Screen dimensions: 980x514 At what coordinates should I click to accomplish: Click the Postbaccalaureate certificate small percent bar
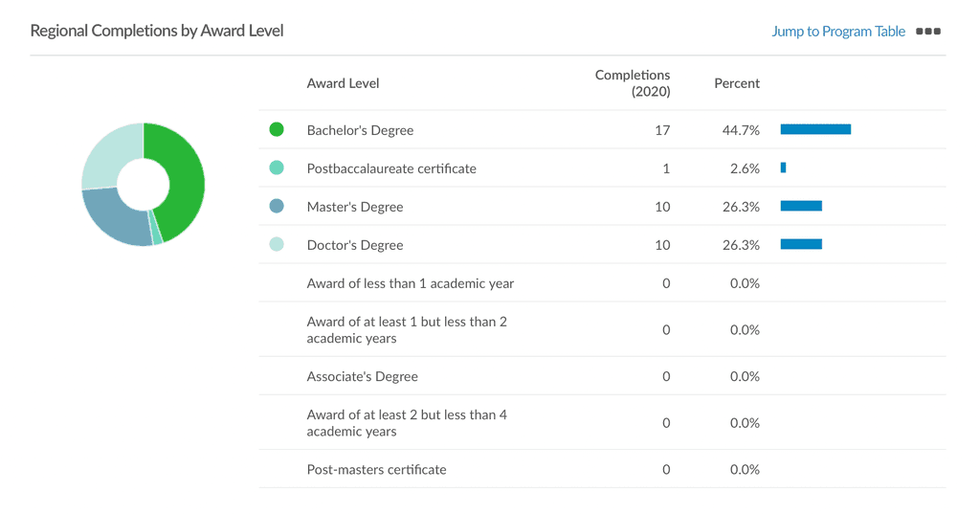click(783, 168)
